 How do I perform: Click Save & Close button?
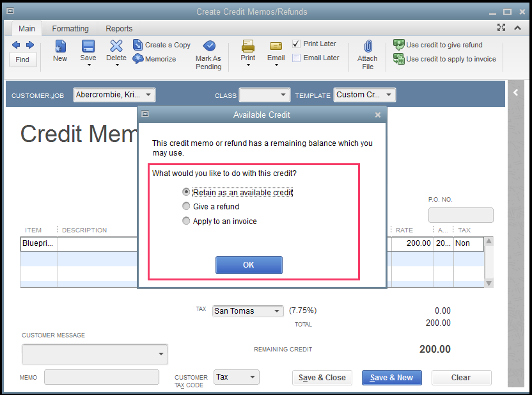tap(322, 378)
